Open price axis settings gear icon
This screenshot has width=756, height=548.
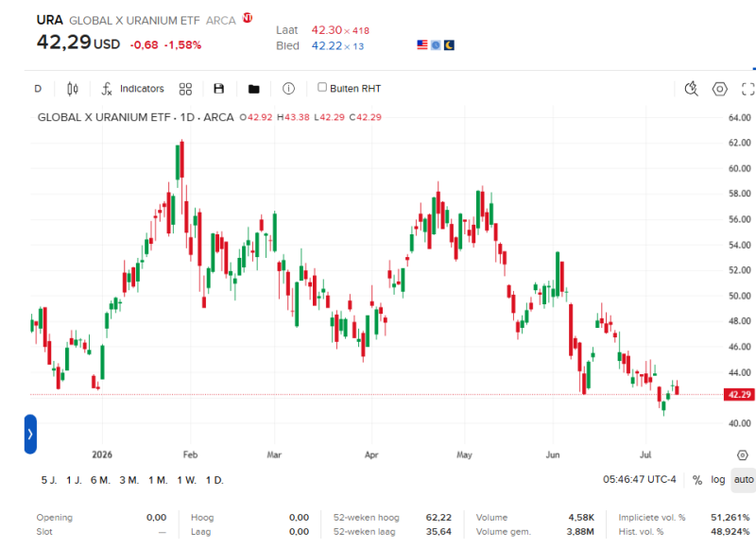[743, 455]
